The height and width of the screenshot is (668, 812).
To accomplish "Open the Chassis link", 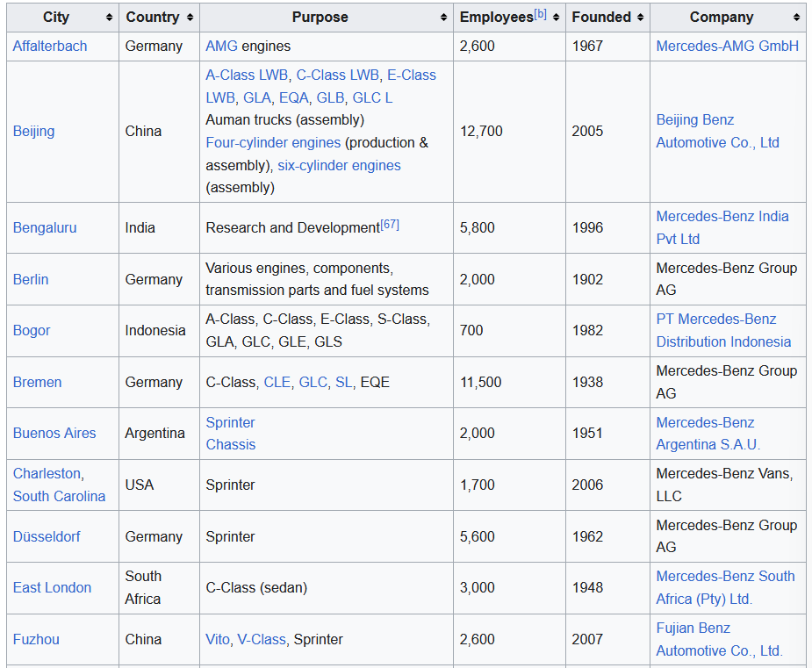I will [x=231, y=445].
